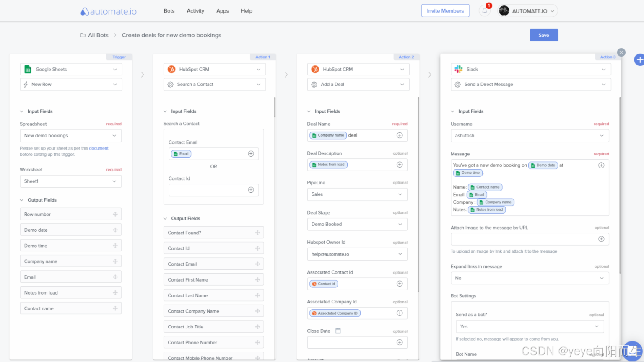Open the Apps menu

click(223, 11)
